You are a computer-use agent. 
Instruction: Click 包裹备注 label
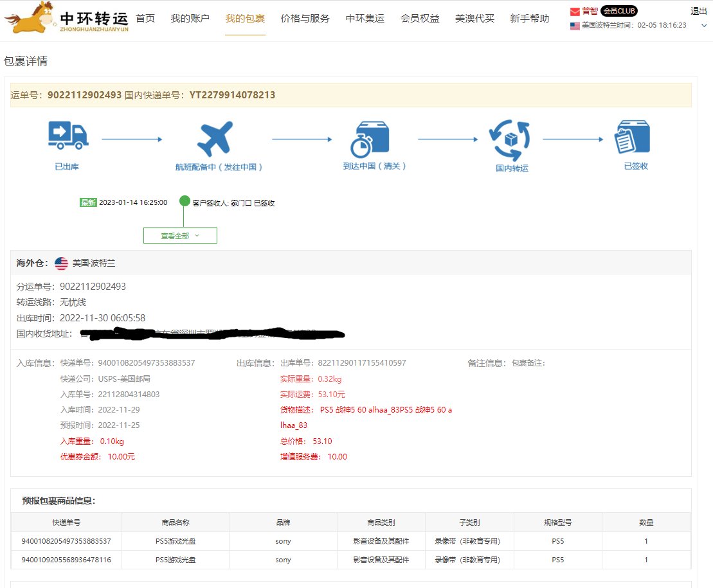click(x=528, y=362)
